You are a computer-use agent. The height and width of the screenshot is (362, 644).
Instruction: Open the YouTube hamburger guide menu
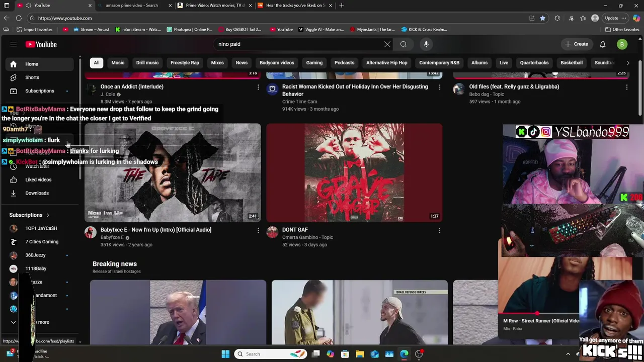coord(14,44)
